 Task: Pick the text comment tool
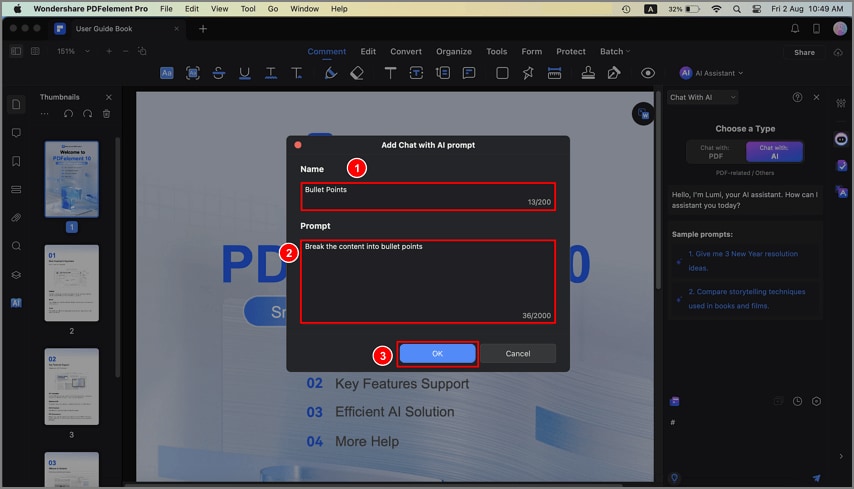[x=390, y=73]
